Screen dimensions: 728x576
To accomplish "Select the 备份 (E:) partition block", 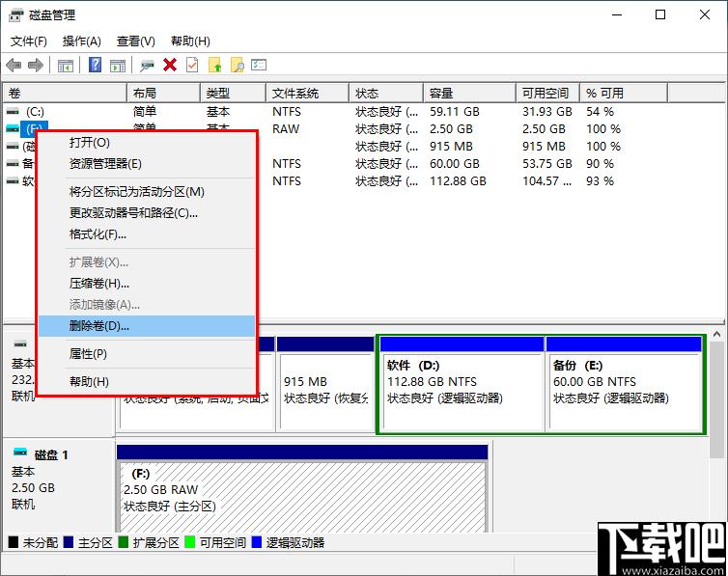I will click(x=625, y=385).
